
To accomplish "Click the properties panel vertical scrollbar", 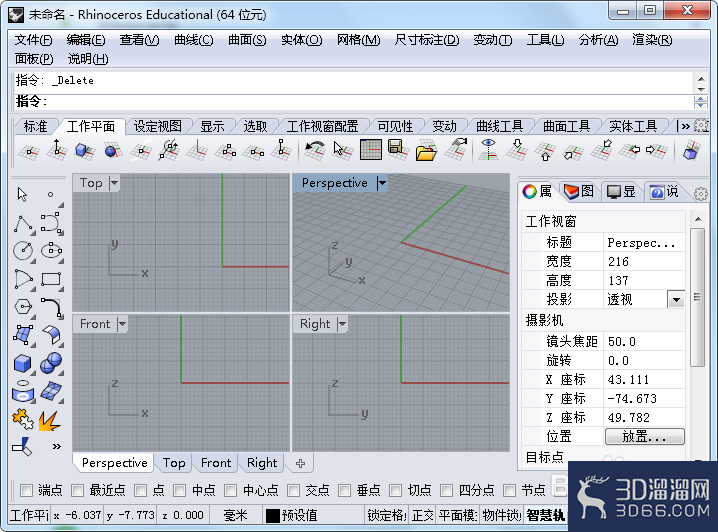I will (x=697, y=298).
